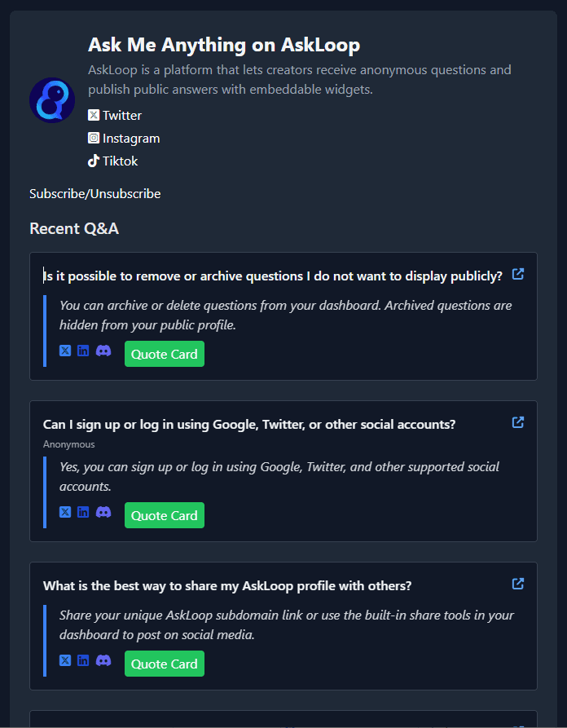Share the Google login answer on LinkedIn
Screen dimensions: 567x728
pos(83,511)
